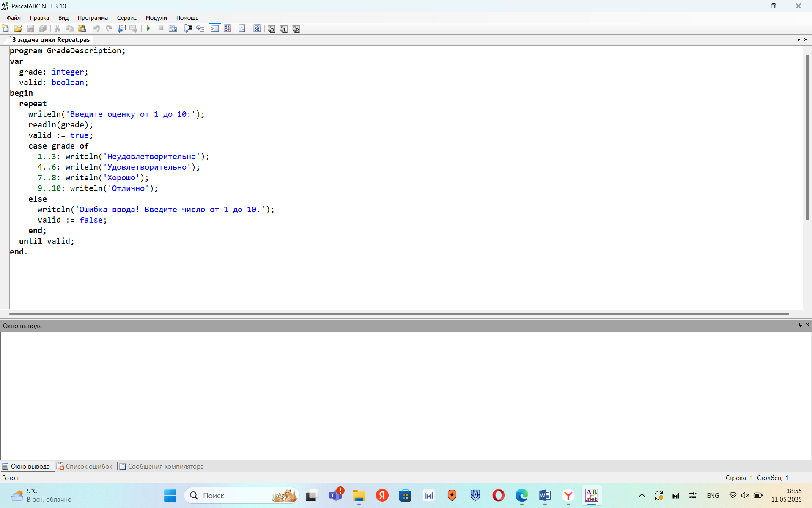Click the Copy toolbar icon
This screenshot has height=508, width=812.
click(69, 28)
